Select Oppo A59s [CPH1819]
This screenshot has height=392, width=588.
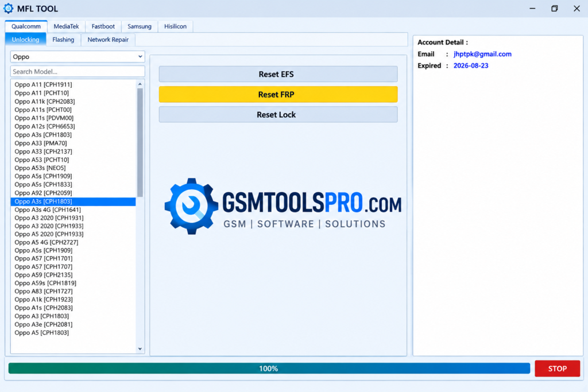click(x=73, y=283)
